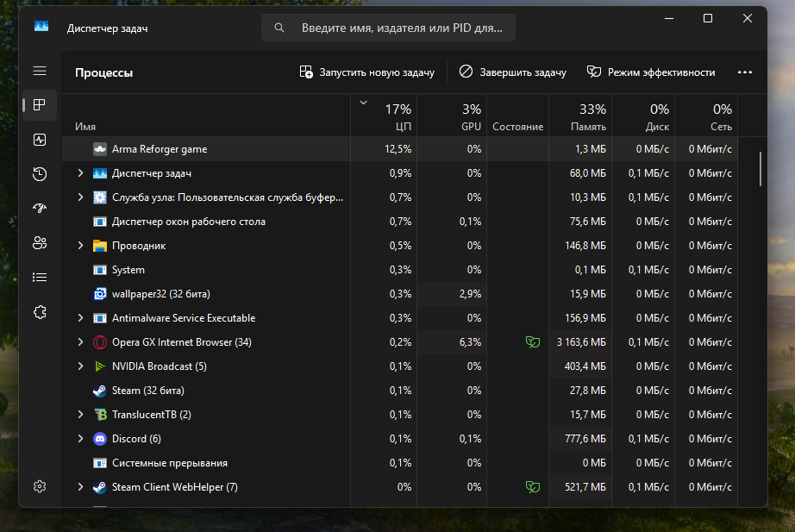Open Startup apps sidebar tab

coord(40,208)
